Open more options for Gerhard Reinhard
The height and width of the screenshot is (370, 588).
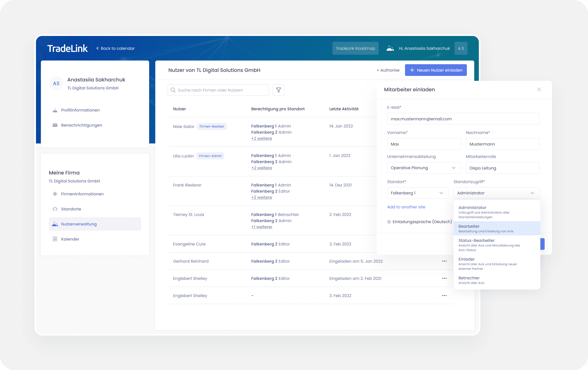tap(444, 261)
